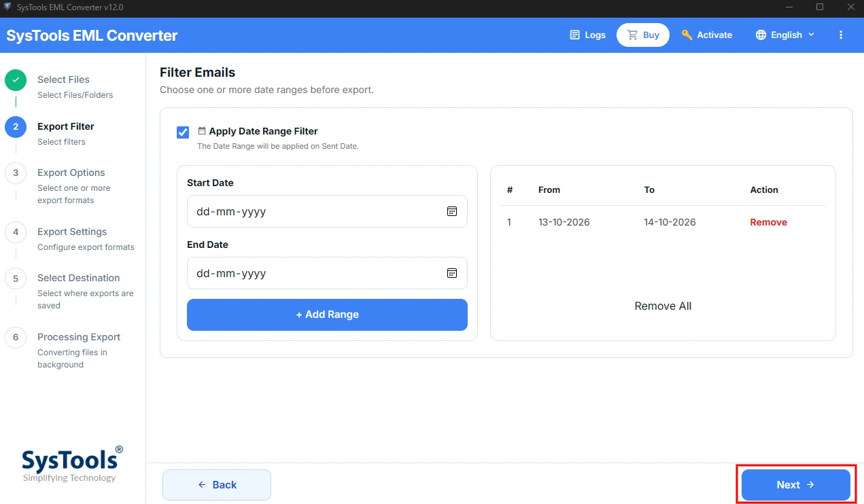Select the completed Select Files step icon
Image resolution: width=864 pixels, height=504 pixels.
pyautogui.click(x=16, y=80)
